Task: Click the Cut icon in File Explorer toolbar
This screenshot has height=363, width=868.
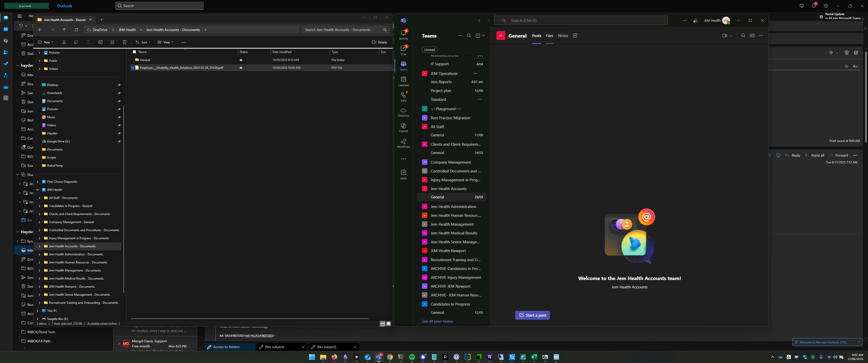Action: click(x=64, y=42)
